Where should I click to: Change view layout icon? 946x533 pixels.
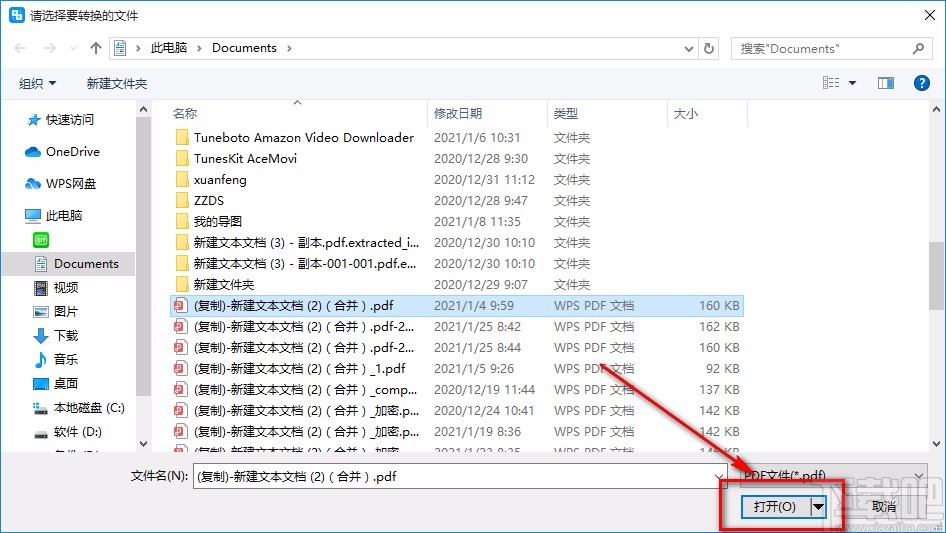[x=831, y=83]
